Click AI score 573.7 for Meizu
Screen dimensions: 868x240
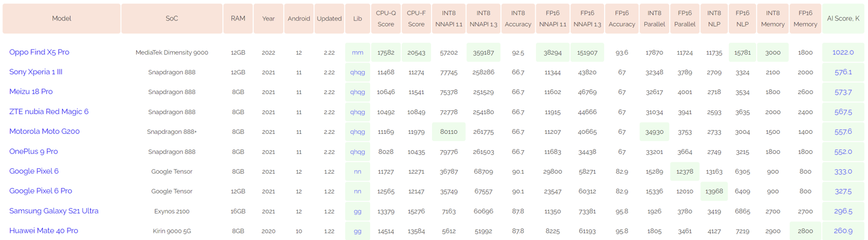coord(843,92)
